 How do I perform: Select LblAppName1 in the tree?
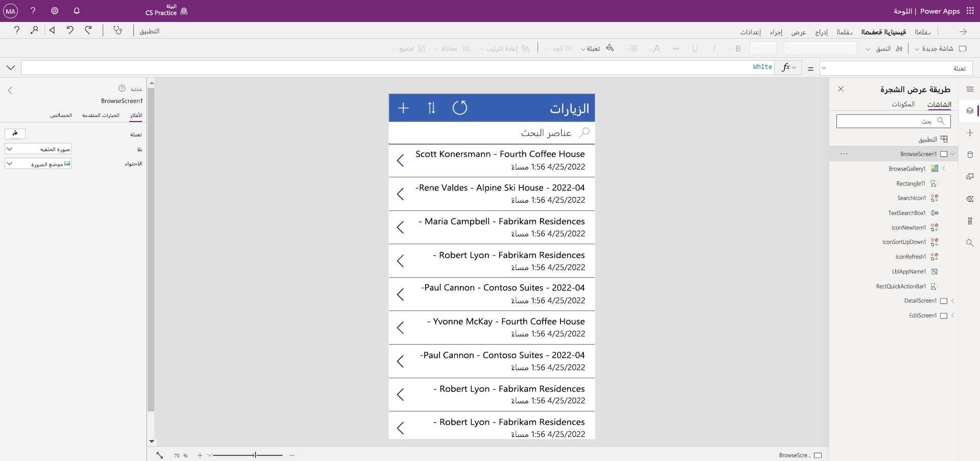tap(909, 272)
